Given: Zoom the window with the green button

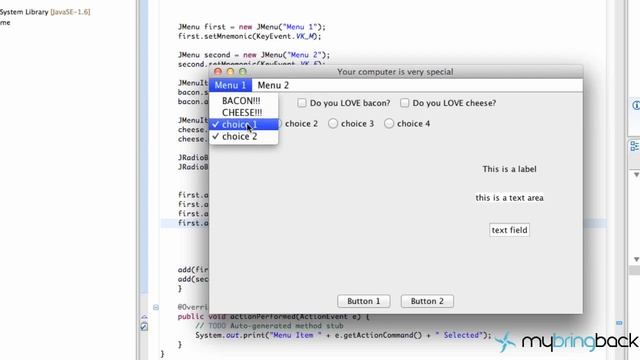Looking at the screenshot, I should (243, 72).
